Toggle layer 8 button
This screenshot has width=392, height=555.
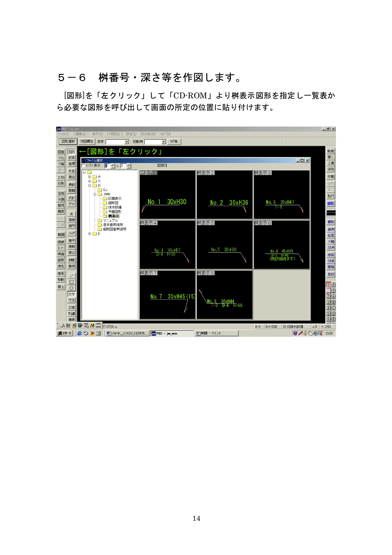334,285
